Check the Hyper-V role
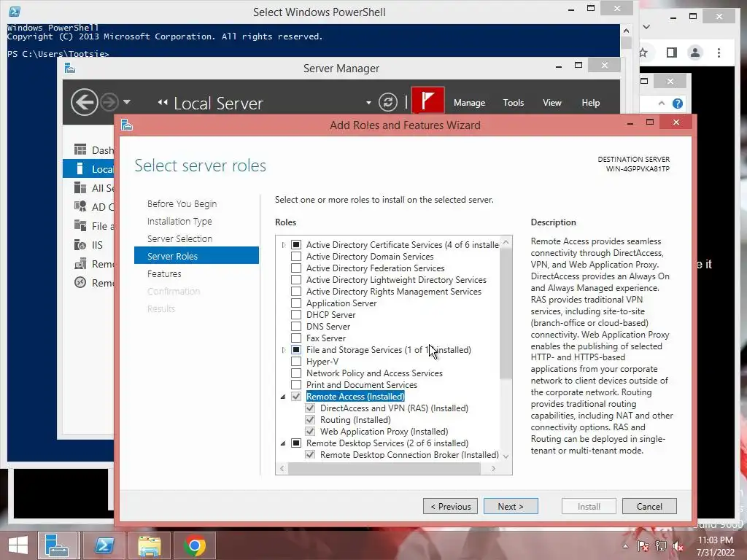This screenshot has width=747, height=560. [296, 362]
